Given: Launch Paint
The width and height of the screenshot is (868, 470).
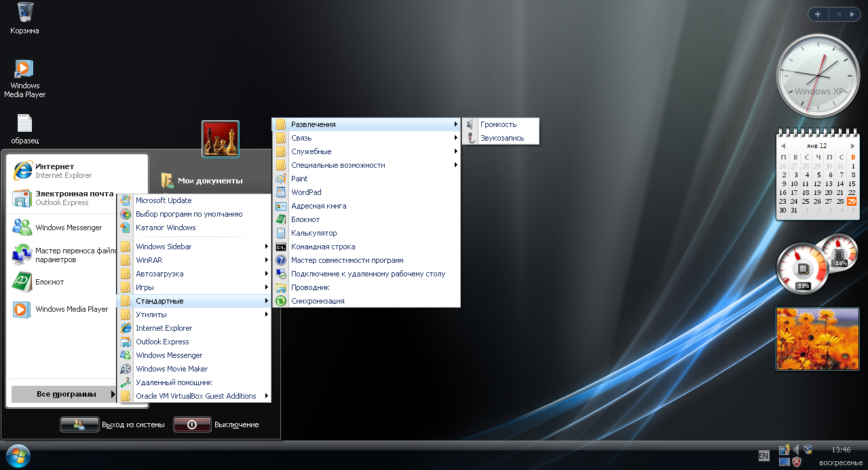Looking at the screenshot, I should click(x=366, y=179).
